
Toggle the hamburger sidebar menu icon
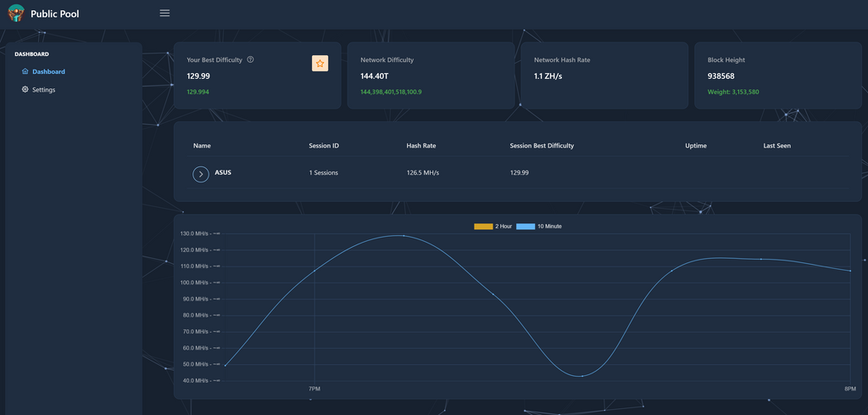pos(164,13)
